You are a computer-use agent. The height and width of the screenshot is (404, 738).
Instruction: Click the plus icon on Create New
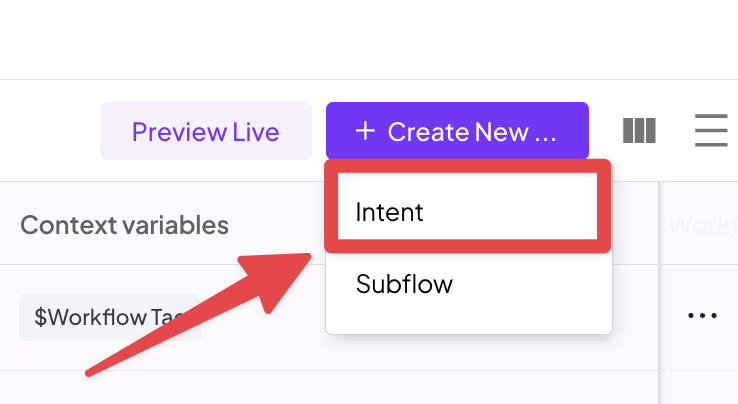tap(365, 131)
